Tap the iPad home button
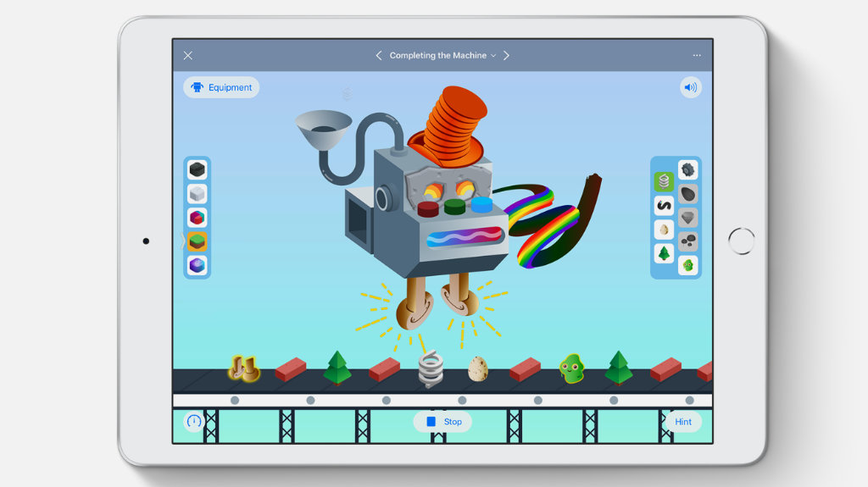This screenshot has width=868, height=487. pos(741,241)
